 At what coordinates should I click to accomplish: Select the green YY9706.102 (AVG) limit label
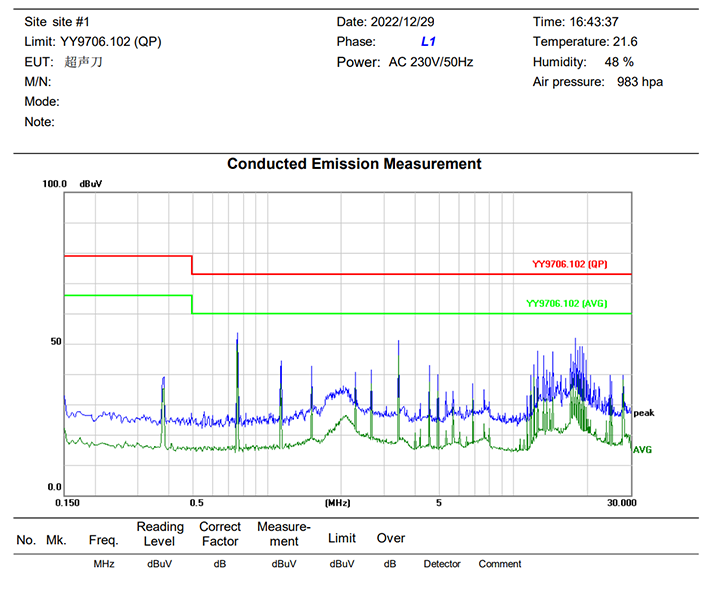click(566, 303)
